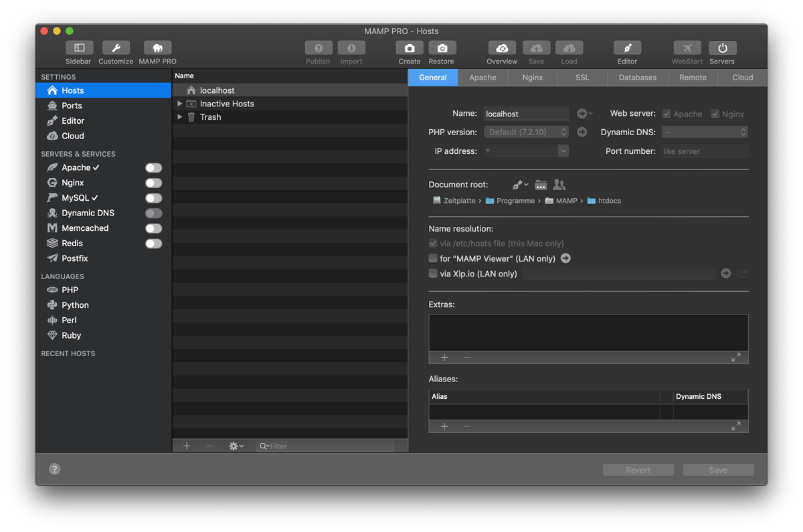Toggle the MySQL server switch
Image resolution: width=803 pixels, height=532 pixels.
tap(154, 198)
